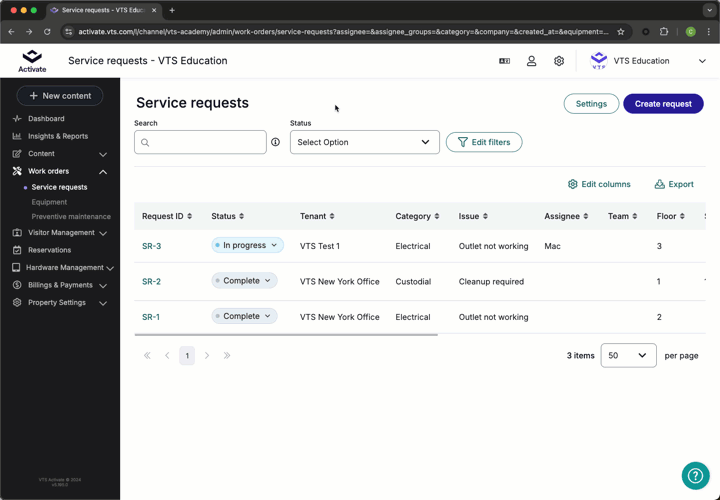Open a new browser tab

click(172, 10)
